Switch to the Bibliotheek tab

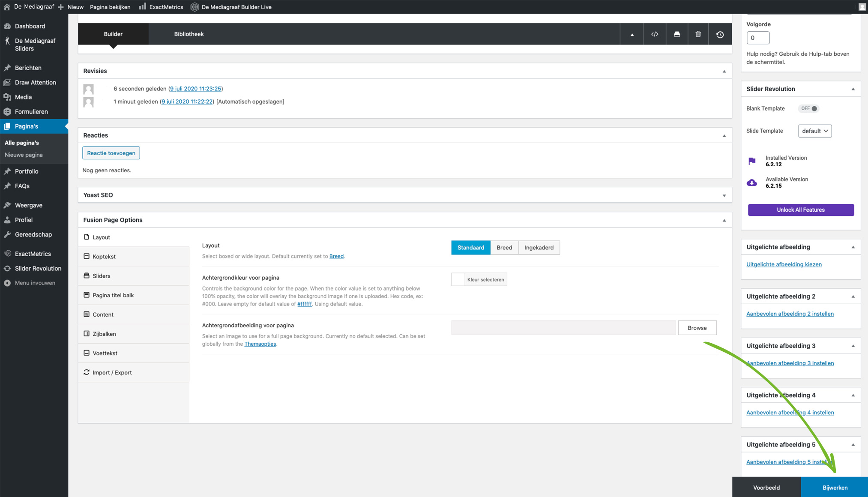point(189,34)
